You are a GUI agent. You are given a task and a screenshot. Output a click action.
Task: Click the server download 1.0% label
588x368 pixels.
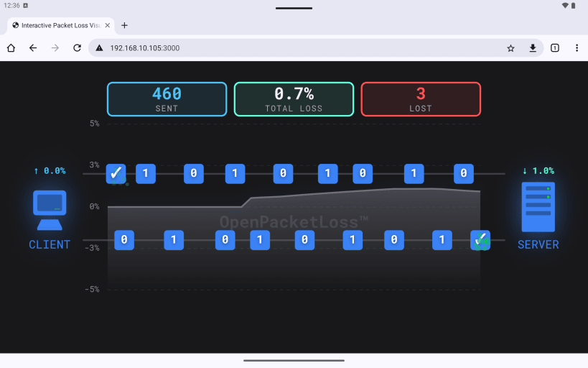(x=538, y=171)
